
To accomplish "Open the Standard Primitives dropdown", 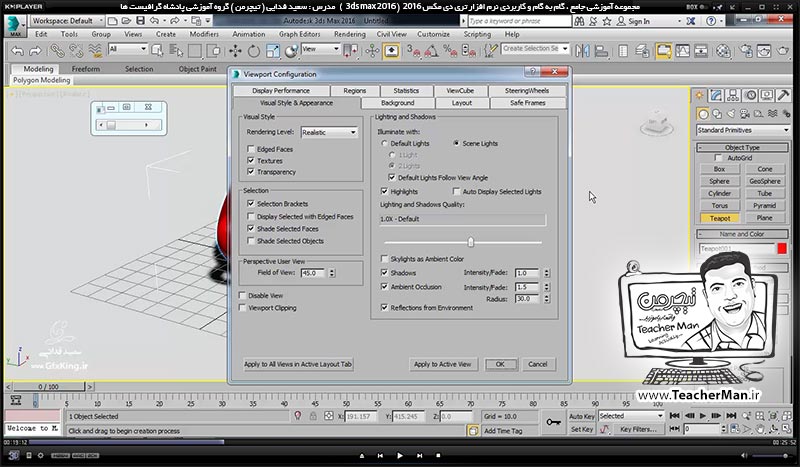I will [x=743, y=130].
